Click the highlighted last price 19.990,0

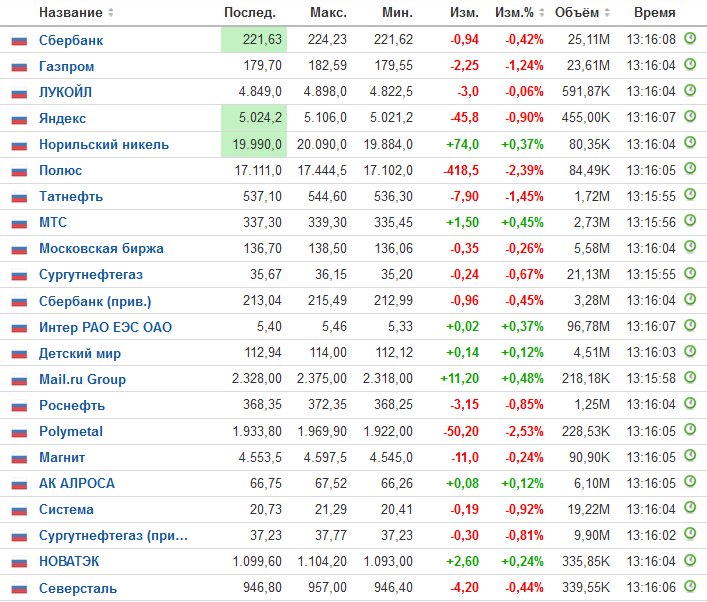click(254, 144)
